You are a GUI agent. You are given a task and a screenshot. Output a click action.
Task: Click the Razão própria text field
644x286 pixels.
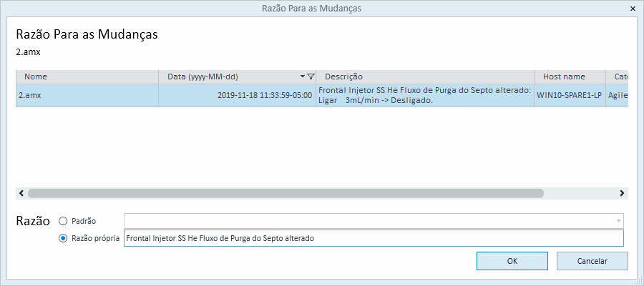pos(374,238)
